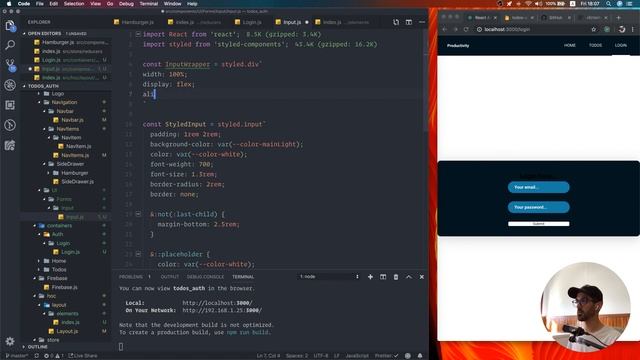Open the Selection menu in macOS menu bar
This screenshot has height=360, width=640.
click(x=74, y=4)
